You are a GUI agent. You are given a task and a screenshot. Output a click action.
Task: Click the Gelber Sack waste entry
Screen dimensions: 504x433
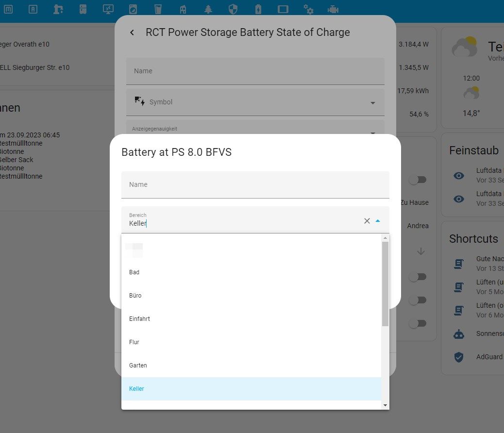point(17,160)
